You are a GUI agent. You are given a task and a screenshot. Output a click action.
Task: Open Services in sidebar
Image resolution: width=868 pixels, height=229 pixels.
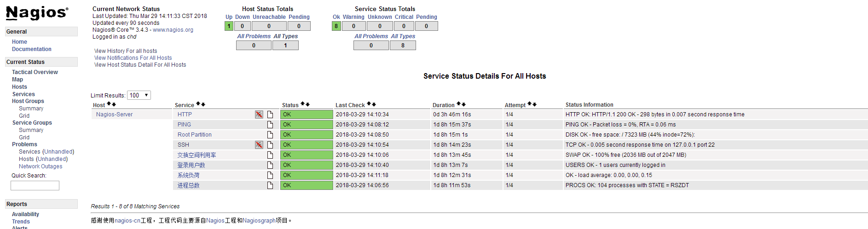(23, 94)
